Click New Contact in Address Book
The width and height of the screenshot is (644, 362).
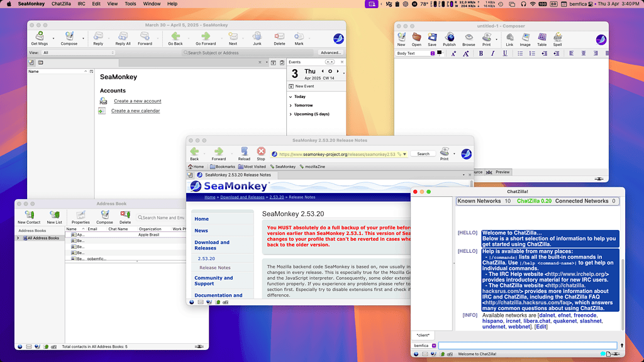29,217
